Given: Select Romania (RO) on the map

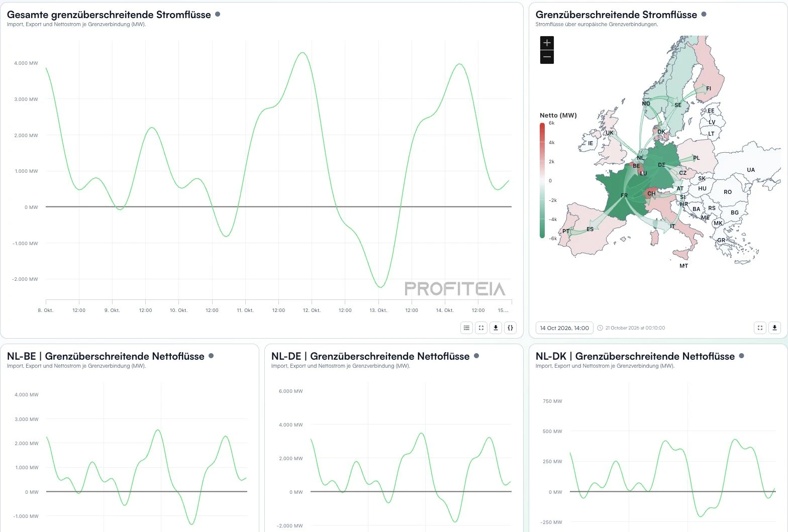Looking at the screenshot, I should 728,192.
